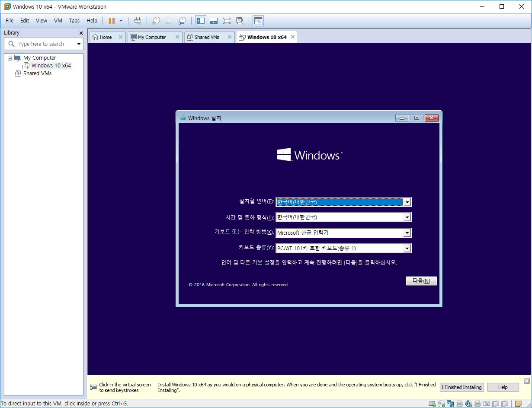
Task: Open the 설치할 언어 language dropdown
Action: pyautogui.click(x=407, y=202)
